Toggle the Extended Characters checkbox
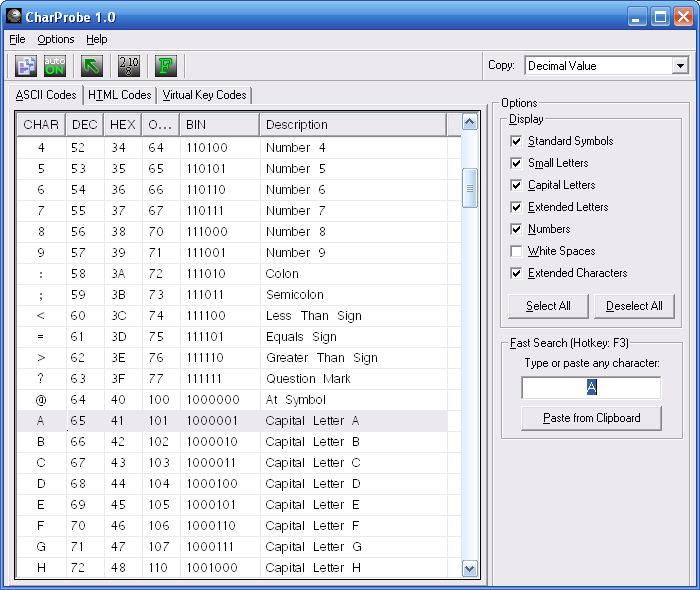This screenshot has width=700, height=590. click(x=516, y=273)
